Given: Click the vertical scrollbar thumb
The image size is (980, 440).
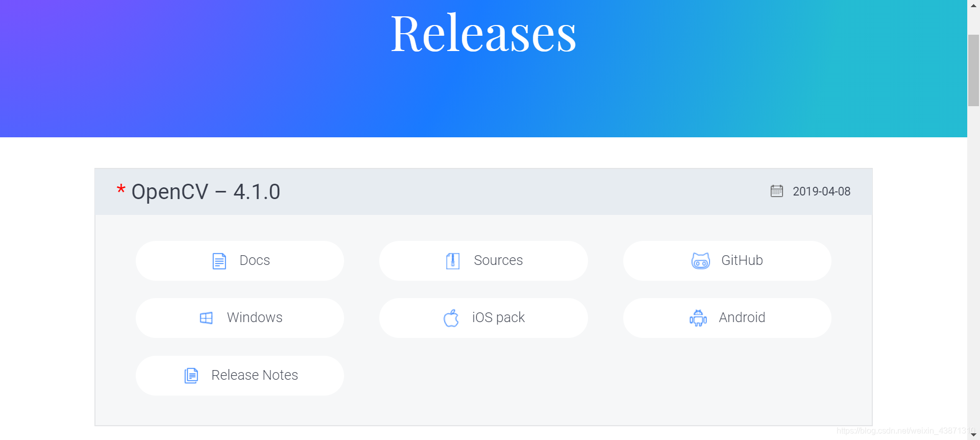Looking at the screenshot, I should 973,70.
